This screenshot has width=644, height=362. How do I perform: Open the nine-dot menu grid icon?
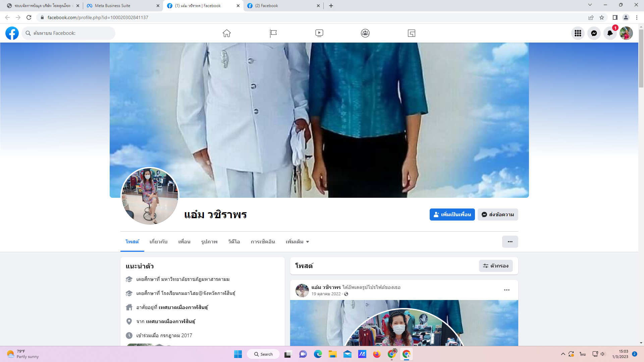(578, 33)
